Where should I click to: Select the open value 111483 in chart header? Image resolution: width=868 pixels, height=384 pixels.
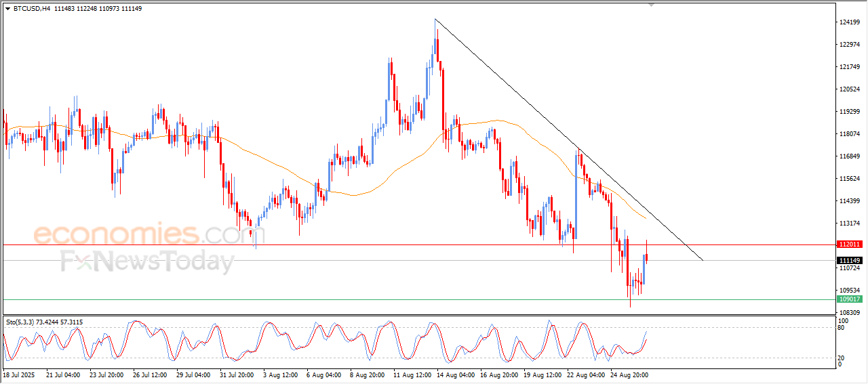click(x=63, y=9)
